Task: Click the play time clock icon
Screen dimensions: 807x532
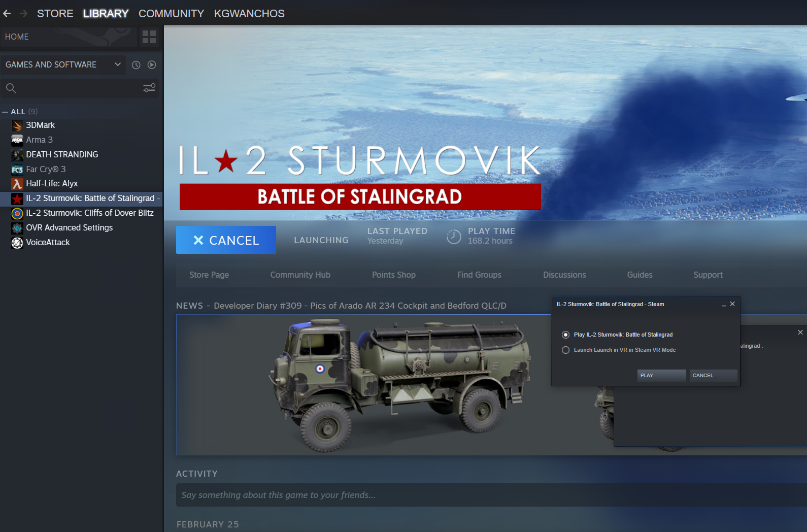Action: coord(454,237)
